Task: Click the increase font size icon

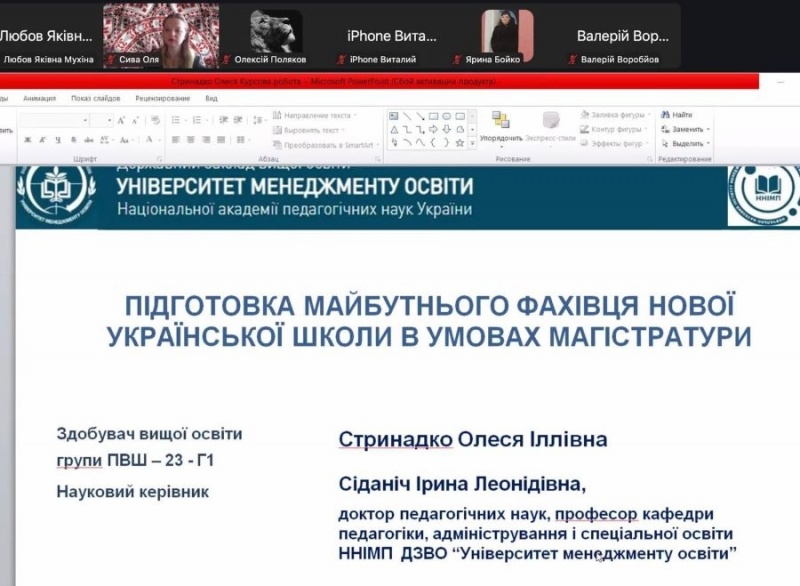Action: click(x=122, y=120)
